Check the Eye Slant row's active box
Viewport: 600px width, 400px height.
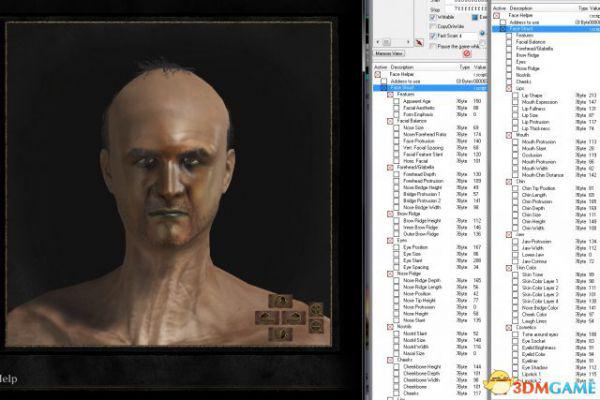pos(396,261)
